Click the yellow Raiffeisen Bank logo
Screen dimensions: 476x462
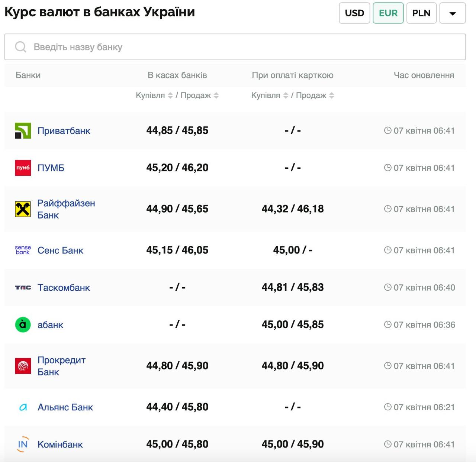tap(23, 209)
